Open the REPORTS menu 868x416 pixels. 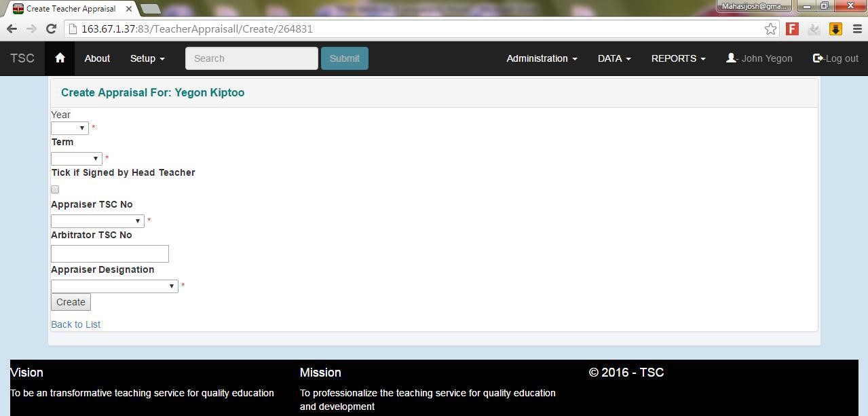(678, 58)
